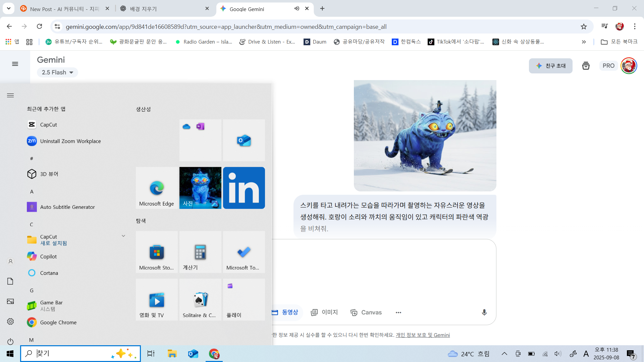Screen dimensions: 644x362
Task: Toggle the Gemini sidebar hamburger menu
Action: (15, 64)
